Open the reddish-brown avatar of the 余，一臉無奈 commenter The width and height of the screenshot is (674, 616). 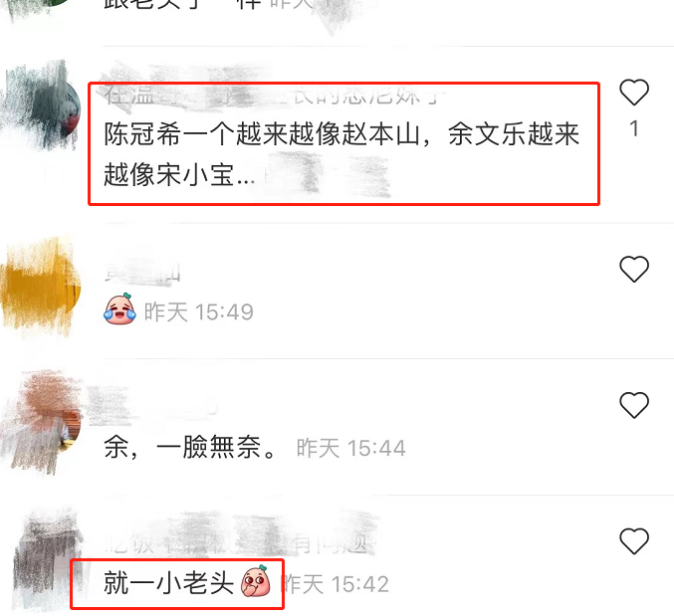pos(43,423)
